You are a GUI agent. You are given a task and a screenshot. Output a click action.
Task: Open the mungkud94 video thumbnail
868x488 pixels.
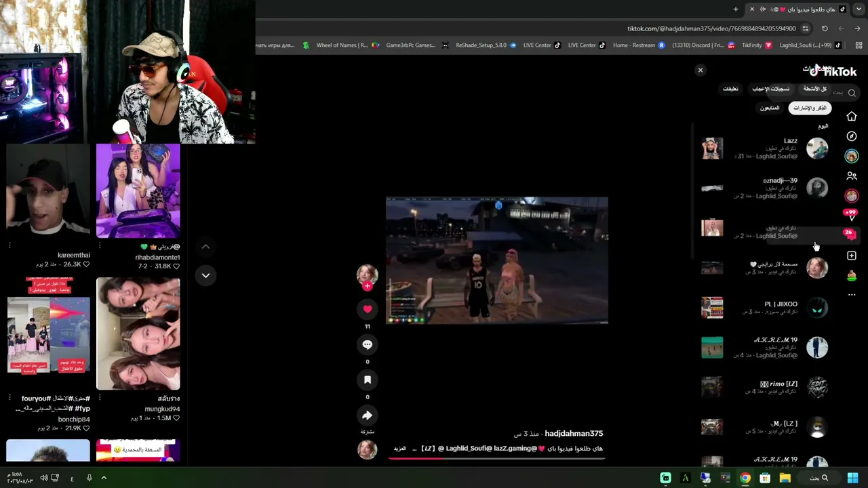[x=138, y=333]
